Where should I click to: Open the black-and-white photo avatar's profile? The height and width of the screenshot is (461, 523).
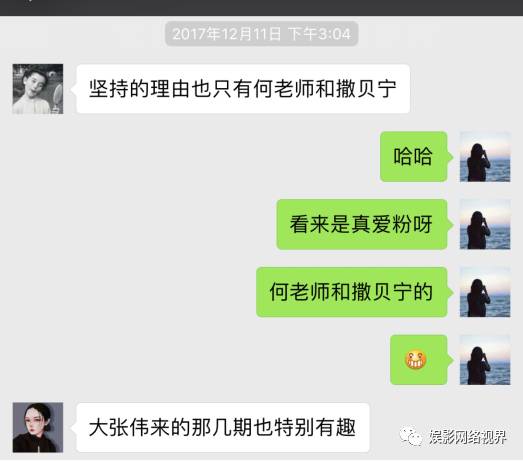(x=38, y=89)
